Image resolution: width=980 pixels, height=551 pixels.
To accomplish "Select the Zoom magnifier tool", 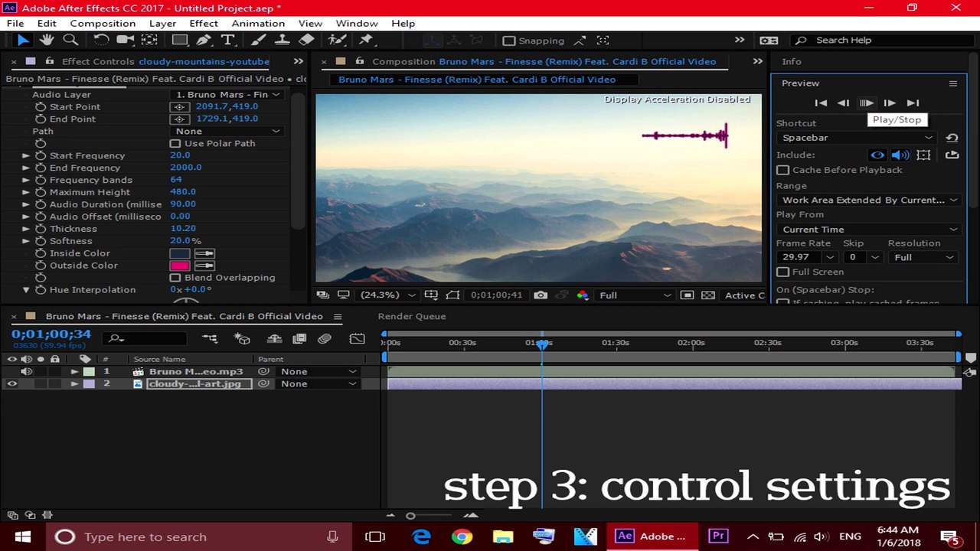I will pos(70,40).
